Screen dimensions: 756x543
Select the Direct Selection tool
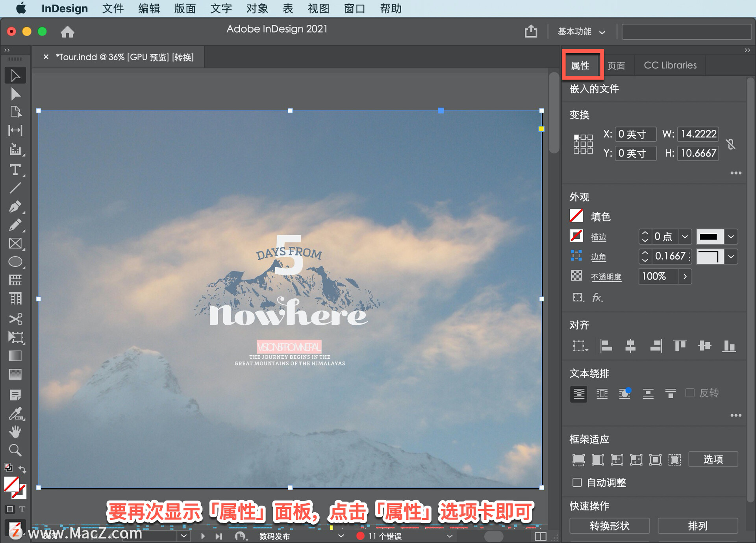[x=15, y=94]
